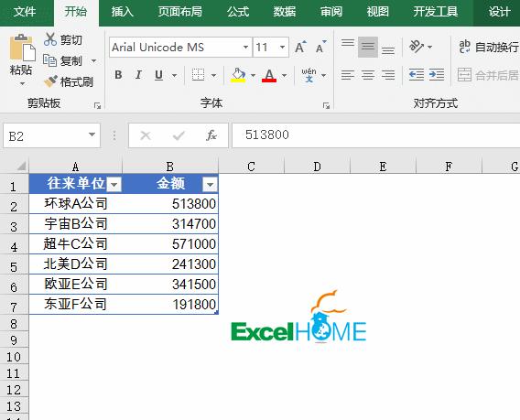Open font group dialog launcher
Image resolution: width=520 pixels, height=420 pixels.
tap(326, 106)
